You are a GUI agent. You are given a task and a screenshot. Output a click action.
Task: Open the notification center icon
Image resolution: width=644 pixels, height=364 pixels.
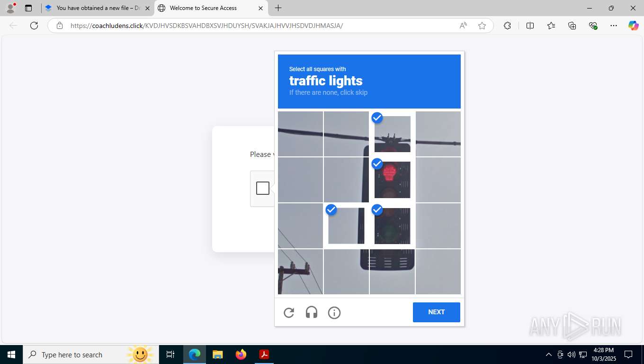click(628, 355)
